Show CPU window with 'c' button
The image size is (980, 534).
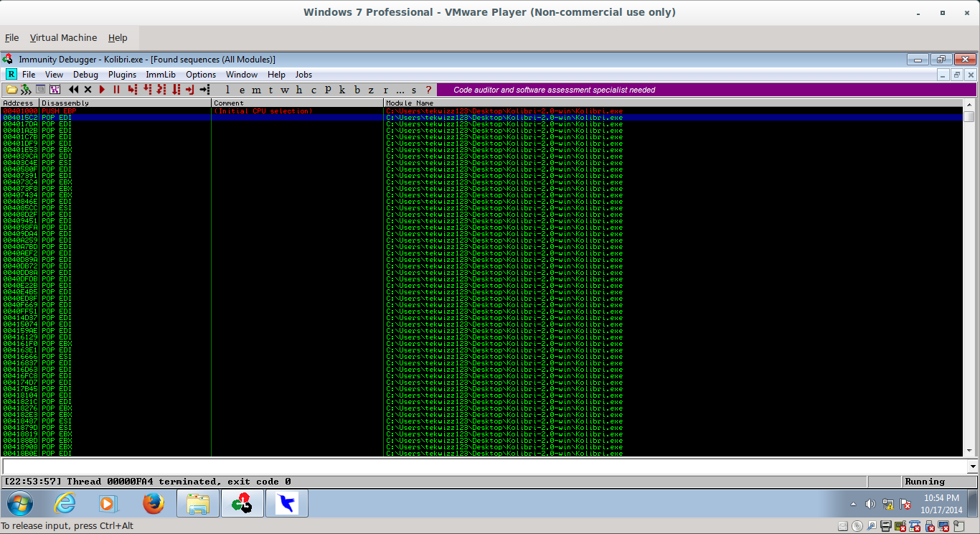pyautogui.click(x=314, y=90)
